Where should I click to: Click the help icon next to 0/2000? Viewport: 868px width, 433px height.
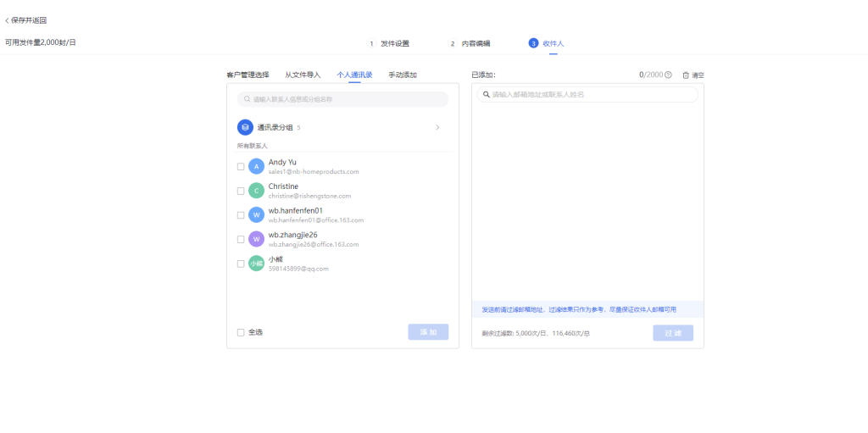(668, 75)
